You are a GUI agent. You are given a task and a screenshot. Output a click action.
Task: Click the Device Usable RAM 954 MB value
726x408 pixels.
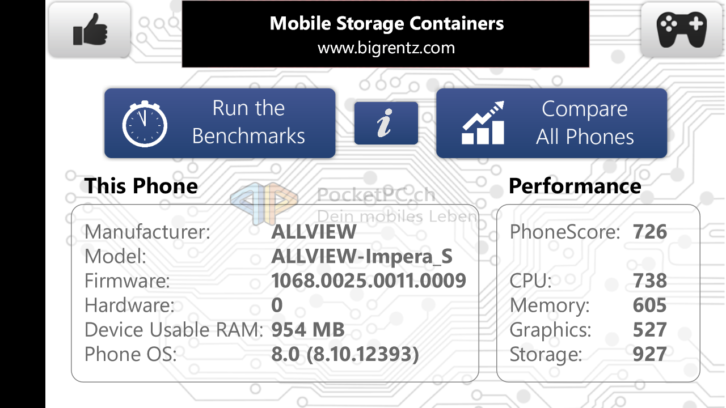pyautogui.click(x=308, y=330)
